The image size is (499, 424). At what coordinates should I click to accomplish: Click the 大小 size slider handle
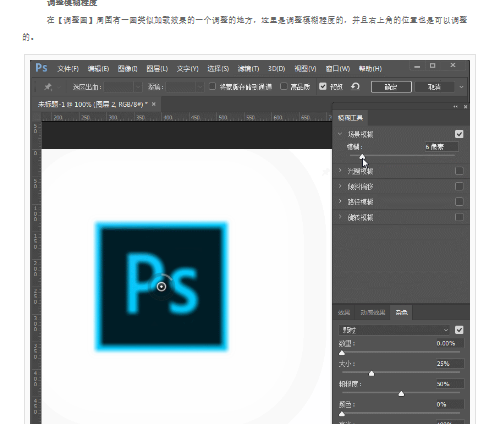[x=371, y=373]
